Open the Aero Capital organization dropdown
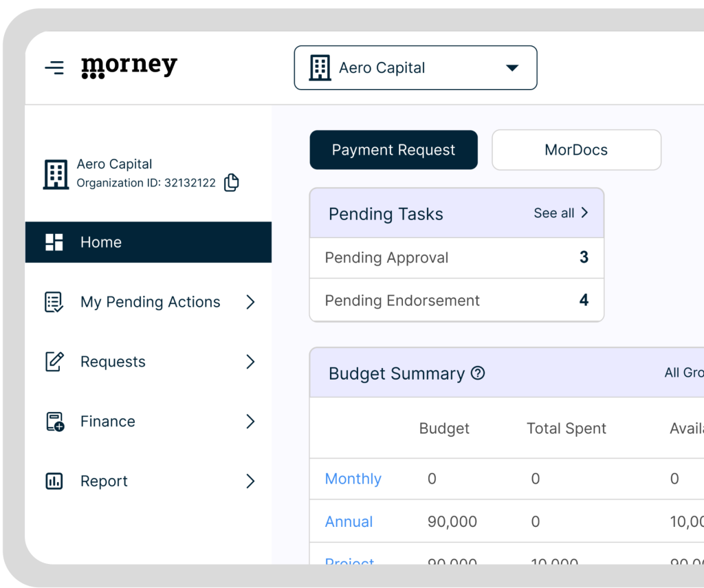This screenshot has height=588, width=704. tap(415, 68)
